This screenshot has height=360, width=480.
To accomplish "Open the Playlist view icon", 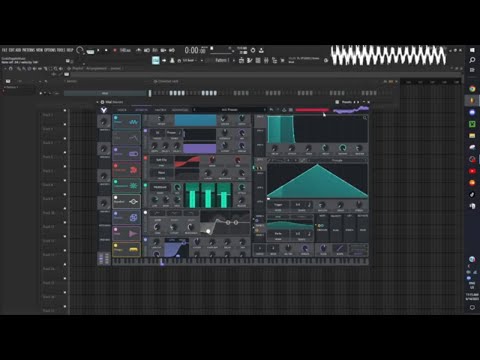I will 241,60.
